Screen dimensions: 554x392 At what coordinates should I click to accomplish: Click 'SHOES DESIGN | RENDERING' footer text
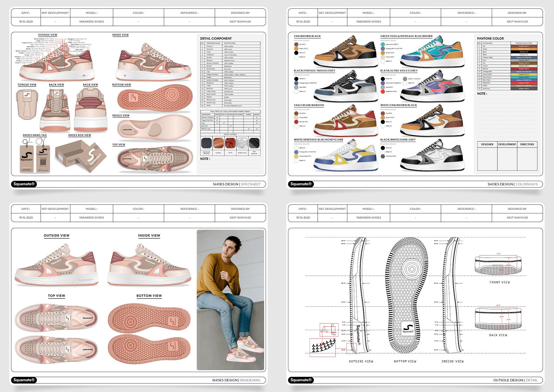pos(236,380)
